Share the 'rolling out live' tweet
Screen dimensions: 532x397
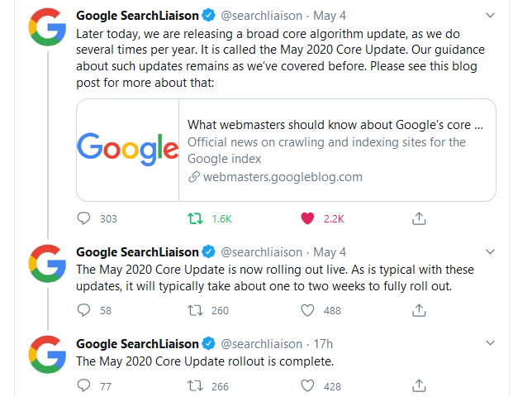419,310
